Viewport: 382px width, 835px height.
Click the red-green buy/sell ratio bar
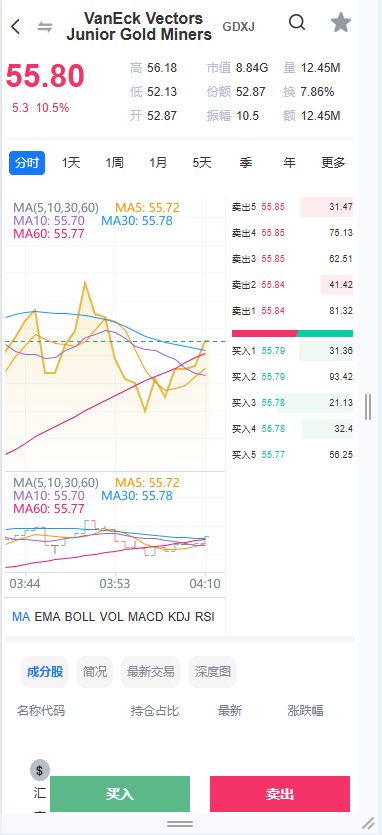click(292, 333)
